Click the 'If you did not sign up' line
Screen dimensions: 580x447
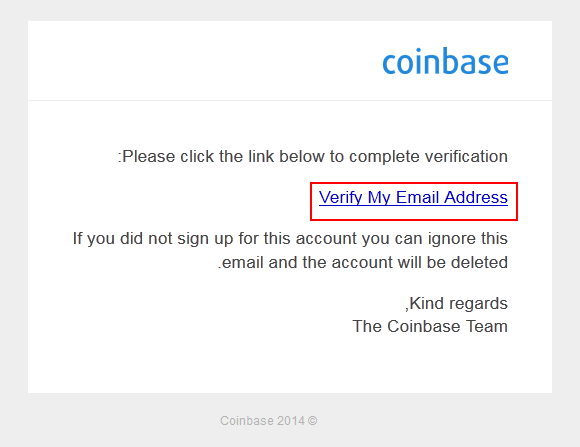[290, 239]
